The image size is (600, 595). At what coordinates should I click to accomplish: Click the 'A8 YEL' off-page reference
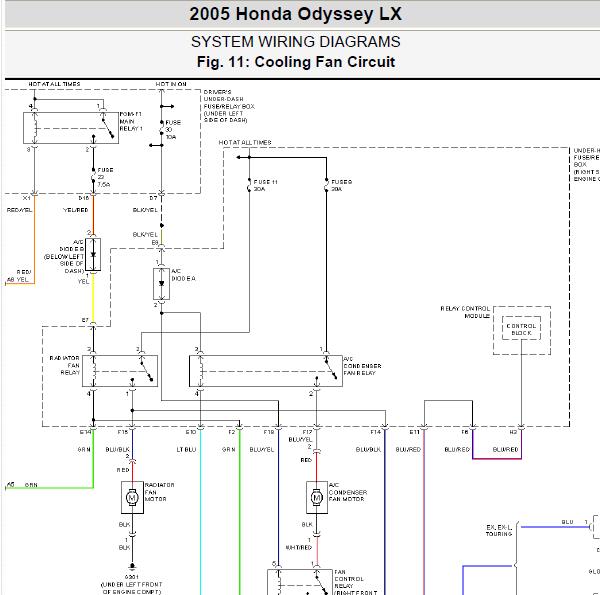pyautogui.click(x=18, y=280)
